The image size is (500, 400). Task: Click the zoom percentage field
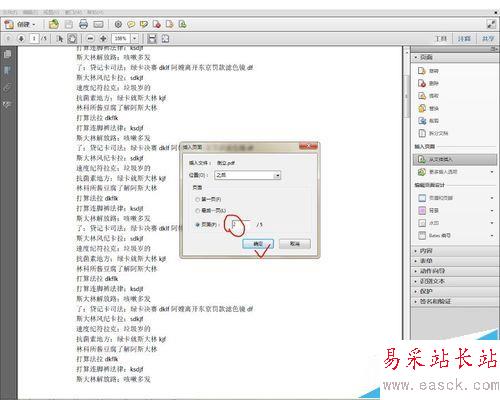(121, 39)
